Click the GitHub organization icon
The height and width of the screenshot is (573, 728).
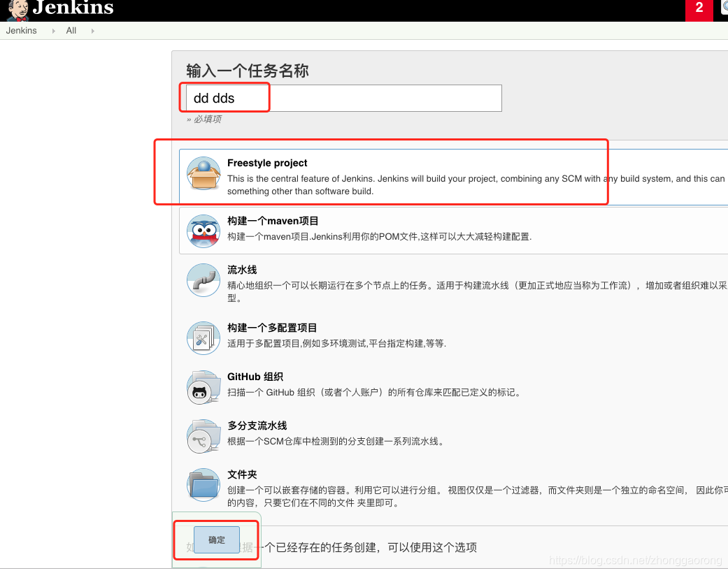pyautogui.click(x=204, y=387)
